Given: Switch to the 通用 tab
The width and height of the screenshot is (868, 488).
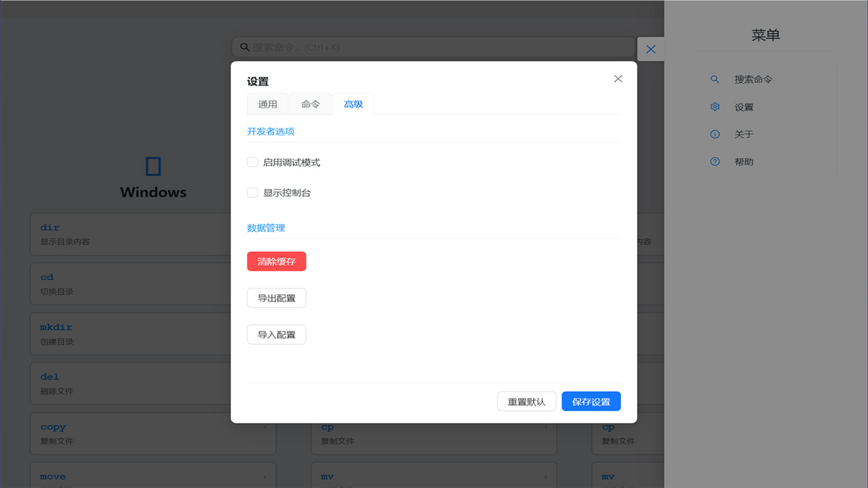Looking at the screenshot, I should click(268, 104).
